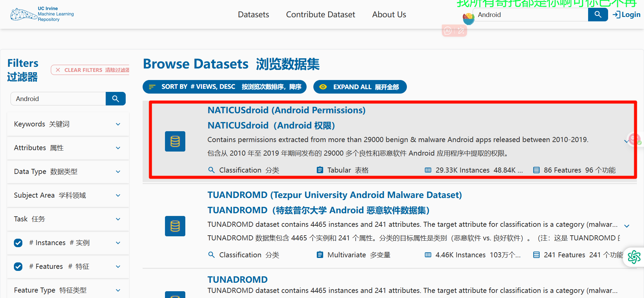Click the sort lines icon in Sort By
The image size is (644, 298).
click(x=152, y=87)
